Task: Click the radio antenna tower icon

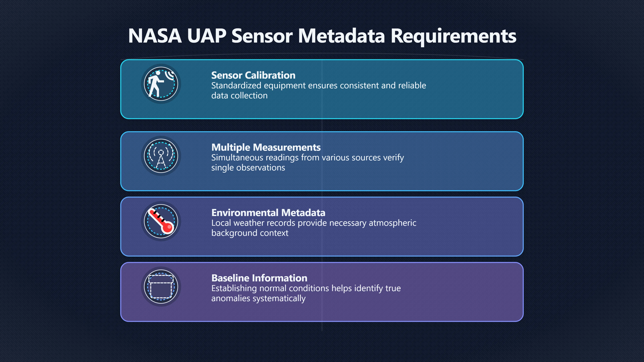Action: click(161, 156)
